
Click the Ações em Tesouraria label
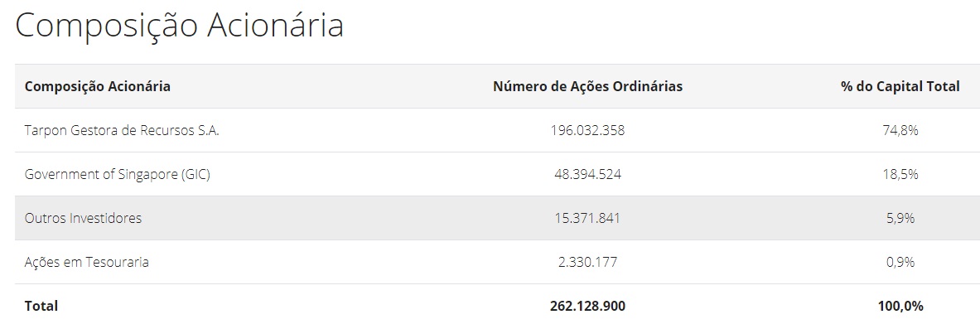tap(87, 262)
